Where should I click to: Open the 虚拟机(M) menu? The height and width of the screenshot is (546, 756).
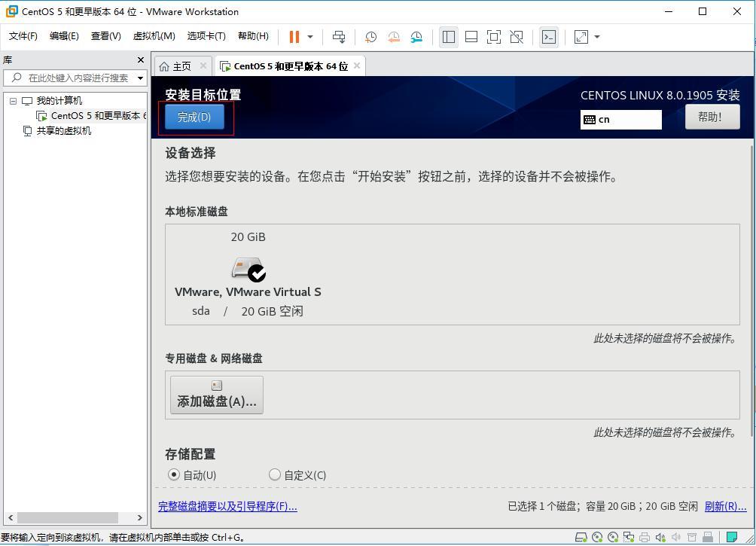154,35
